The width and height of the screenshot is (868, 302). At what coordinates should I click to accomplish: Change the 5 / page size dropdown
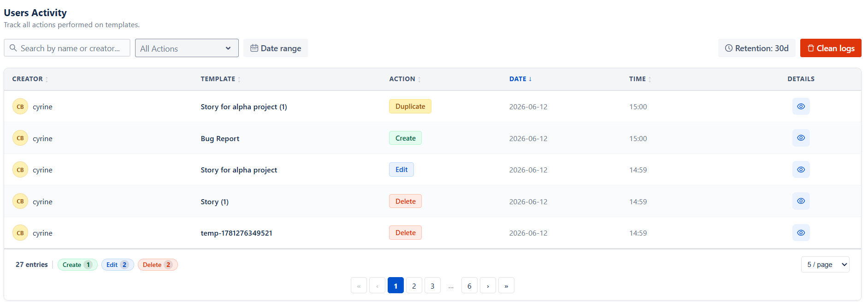(825, 264)
